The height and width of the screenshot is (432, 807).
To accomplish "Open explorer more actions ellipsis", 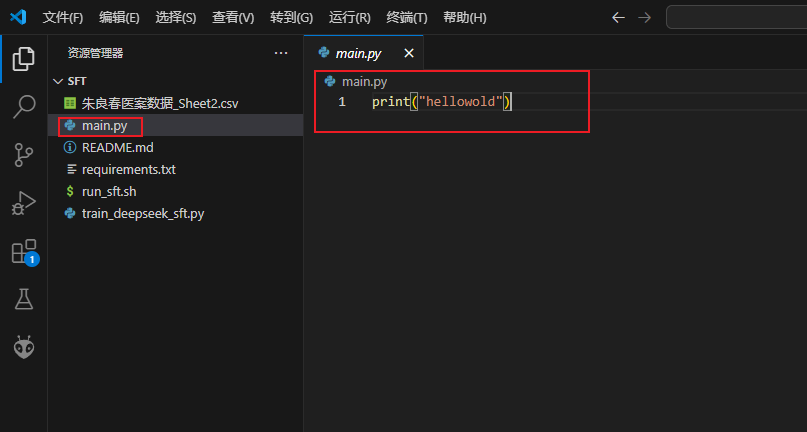I will coord(281,53).
